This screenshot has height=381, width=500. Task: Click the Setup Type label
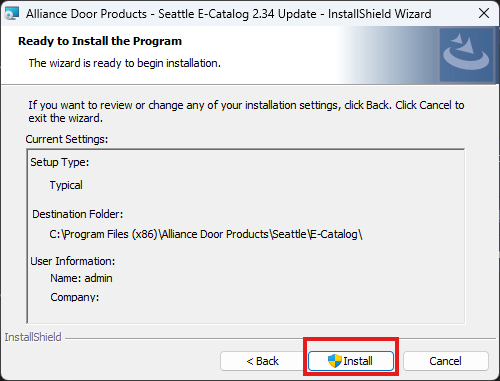coord(60,162)
